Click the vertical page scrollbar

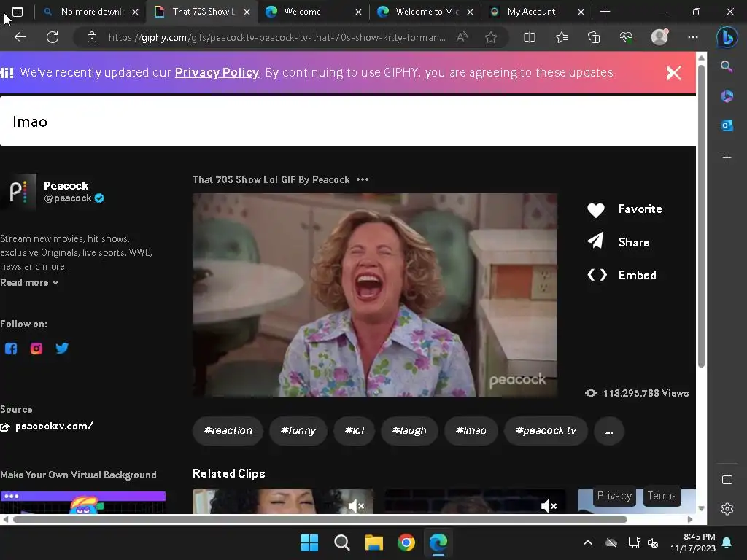[x=701, y=214]
